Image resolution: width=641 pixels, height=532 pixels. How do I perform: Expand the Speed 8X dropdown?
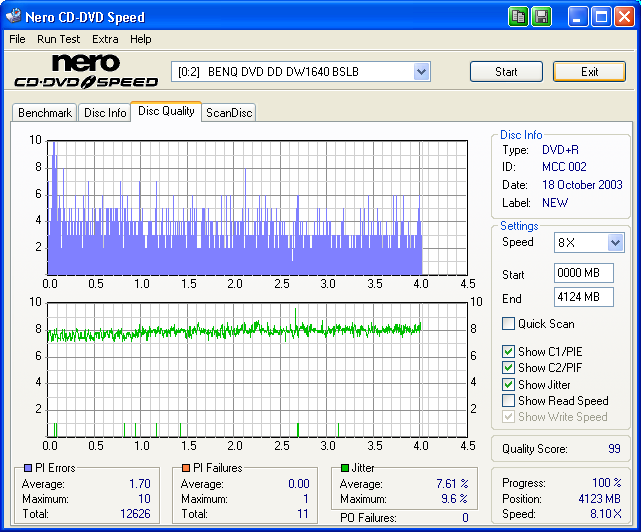(615, 243)
